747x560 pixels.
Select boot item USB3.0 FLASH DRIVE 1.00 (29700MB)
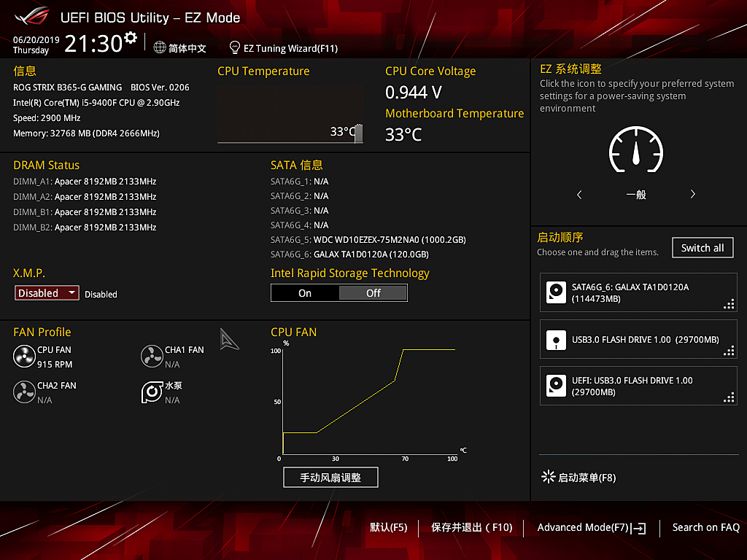(638, 339)
